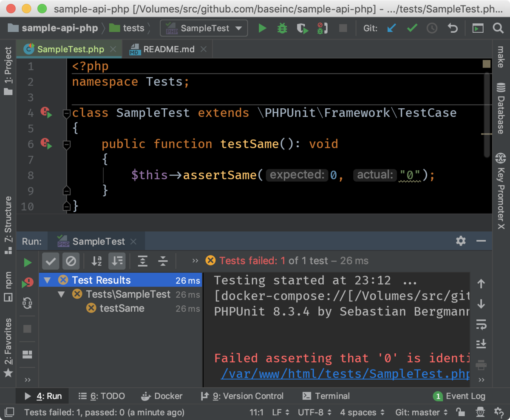Update project with the blue Git arrow

[x=391, y=28]
